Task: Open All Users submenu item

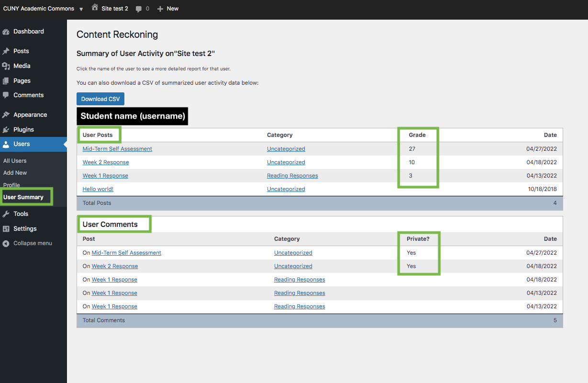Action: tap(15, 161)
